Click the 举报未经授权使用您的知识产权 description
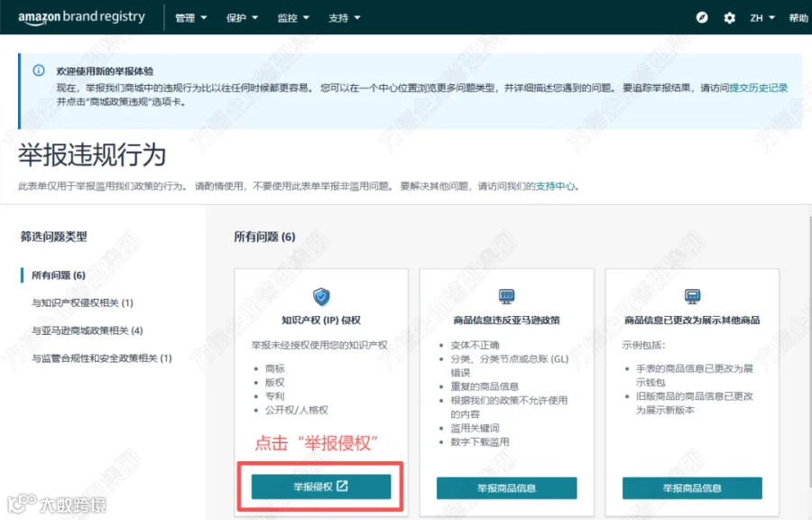 click(x=319, y=345)
